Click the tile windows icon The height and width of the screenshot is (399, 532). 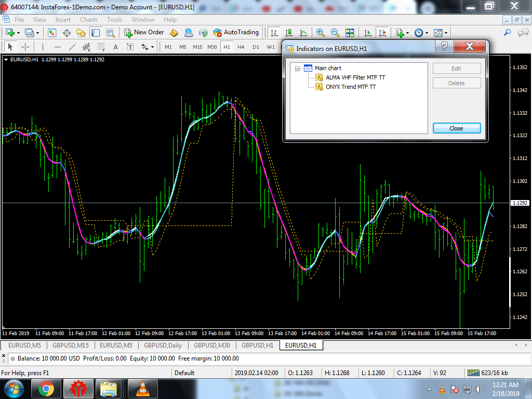click(350, 33)
